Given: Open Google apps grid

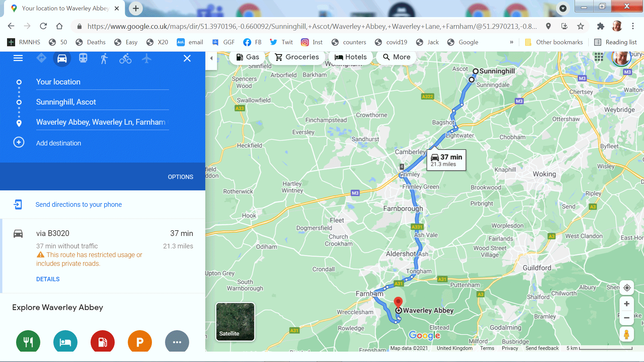Looking at the screenshot, I should click(x=599, y=57).
